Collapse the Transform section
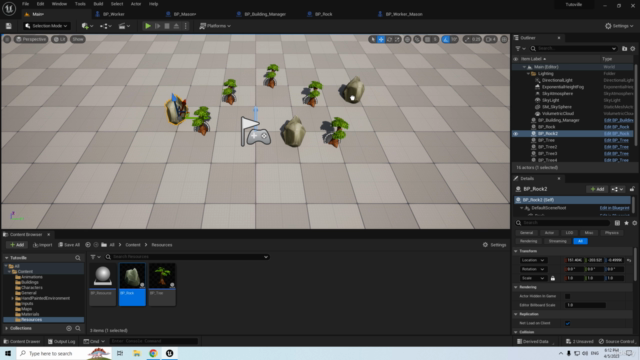This screenshot has width=640, height=360. tap(516, 251)
